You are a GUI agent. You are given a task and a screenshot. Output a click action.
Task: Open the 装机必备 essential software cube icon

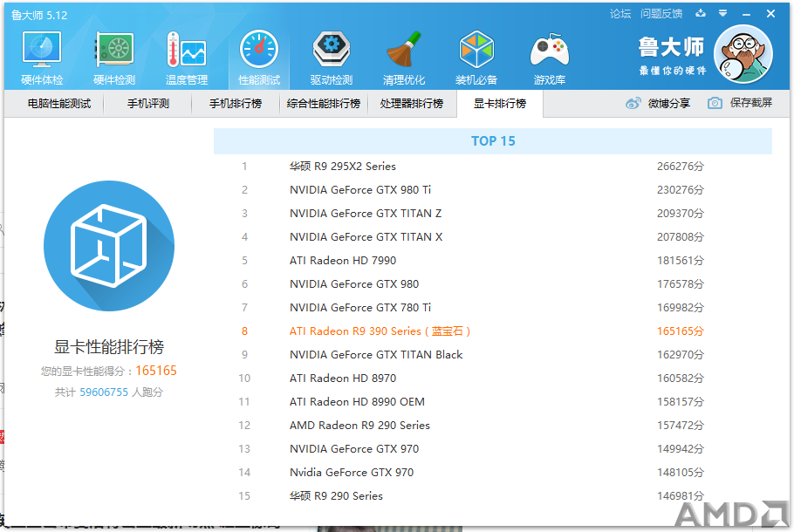[476, 58]
